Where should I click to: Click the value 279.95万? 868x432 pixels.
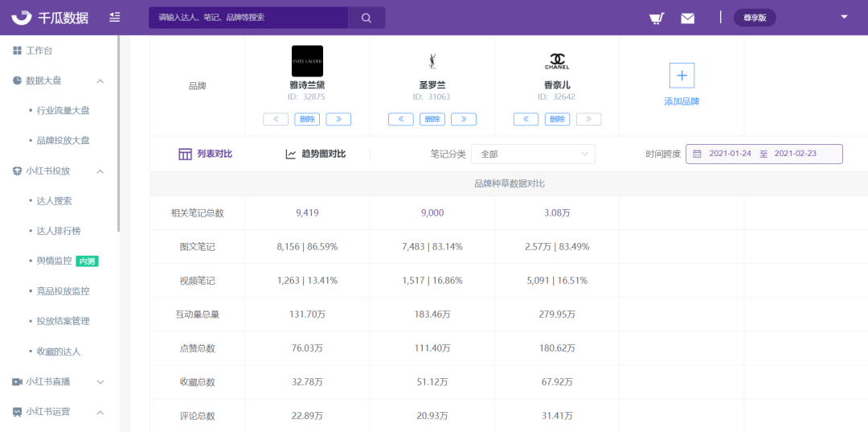pyautogui.click(x=557, y=315)
